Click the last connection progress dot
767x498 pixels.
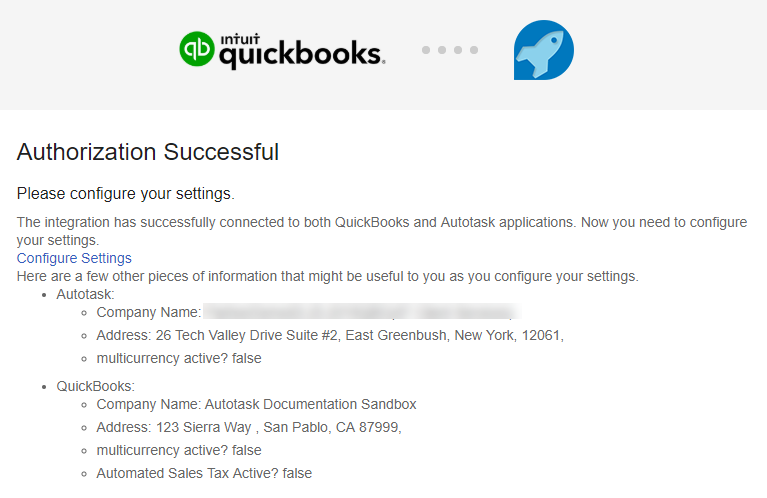(x=474, y=50)
